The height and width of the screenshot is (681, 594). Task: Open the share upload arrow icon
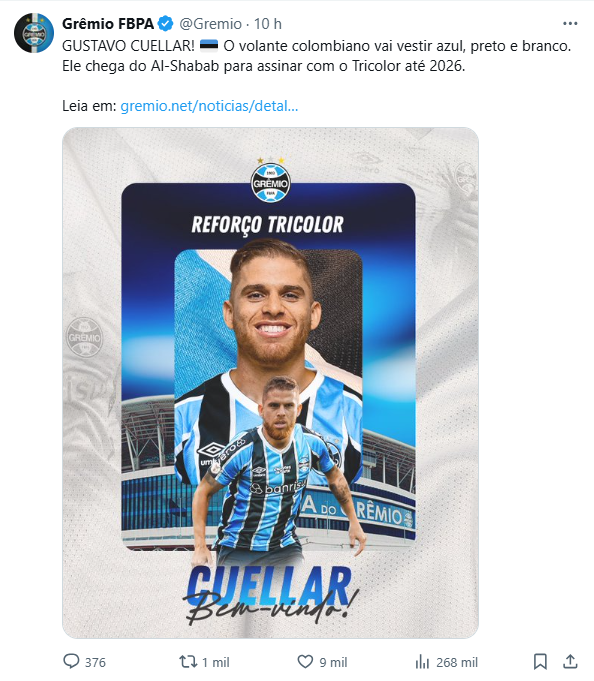pyautogui.click(x=570, y=661)
